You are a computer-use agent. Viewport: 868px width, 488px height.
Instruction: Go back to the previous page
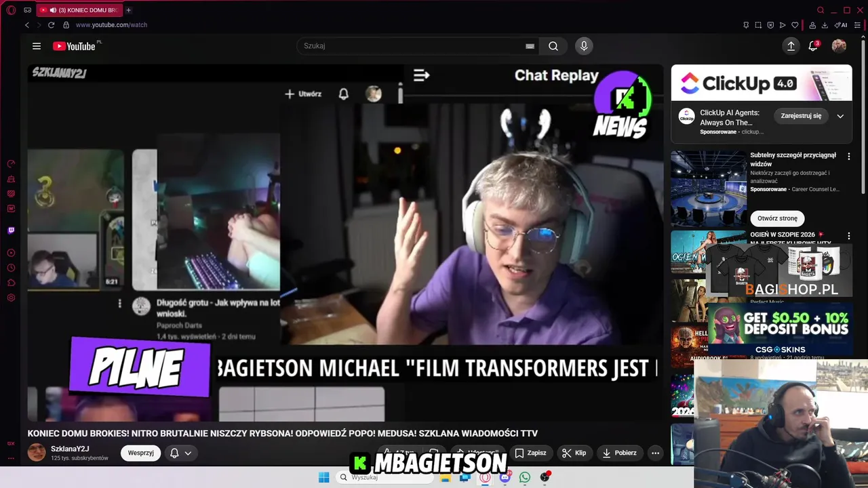point(27,25)
